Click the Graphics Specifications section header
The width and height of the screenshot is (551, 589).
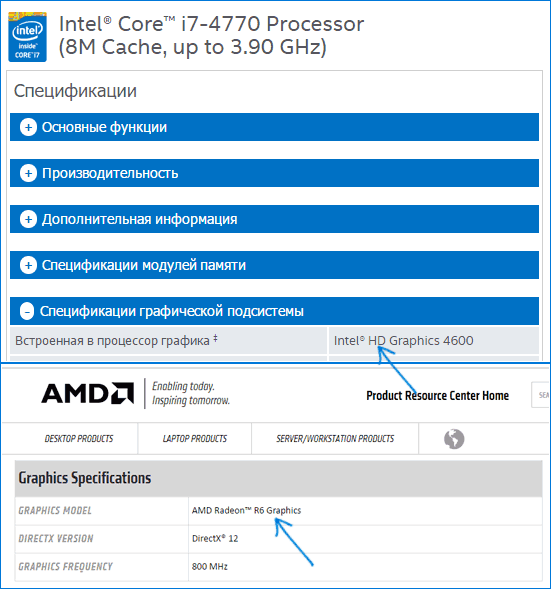(x=279, y=478)
